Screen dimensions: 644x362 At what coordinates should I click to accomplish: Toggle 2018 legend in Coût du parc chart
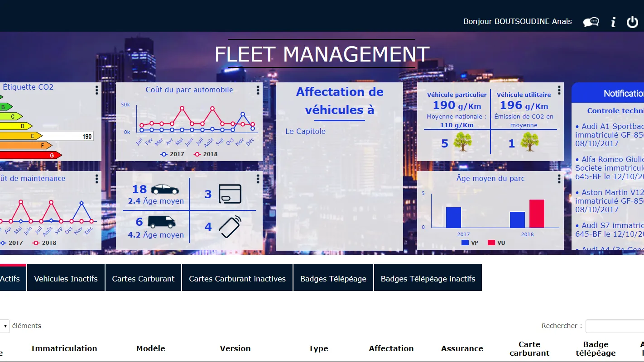(206, 154)
